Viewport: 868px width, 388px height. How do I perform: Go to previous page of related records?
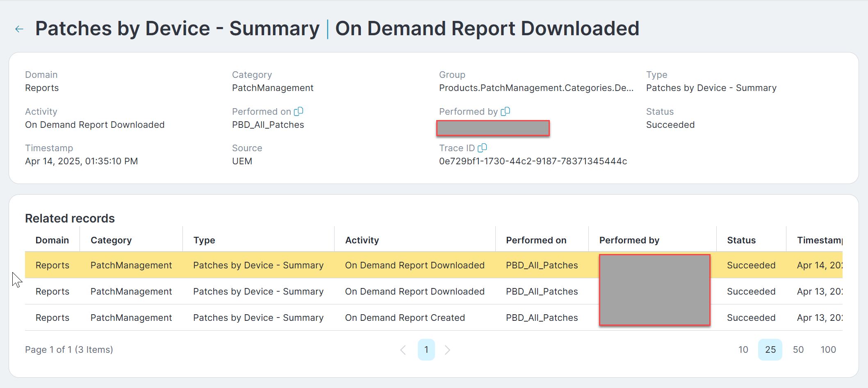(403, 350)
